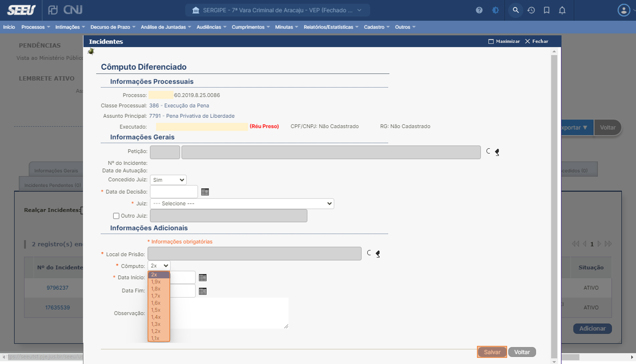Maximize the Incidentes dialog
Screen dimensions: 636x364
(x=504, y=41)
